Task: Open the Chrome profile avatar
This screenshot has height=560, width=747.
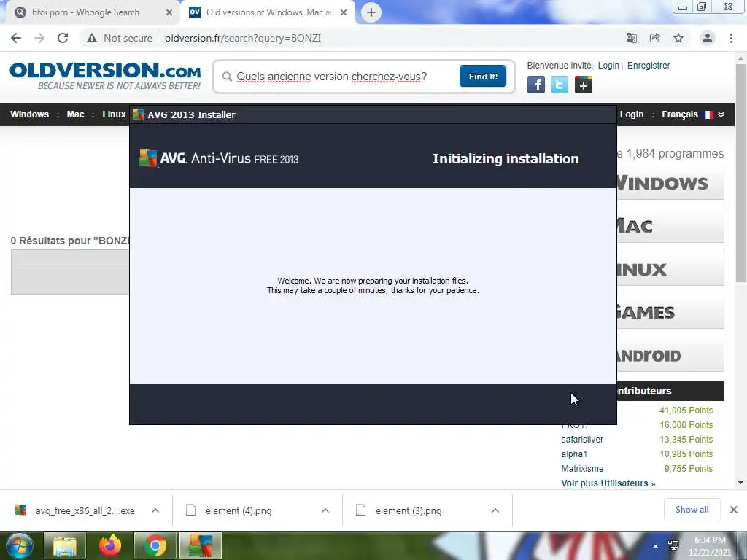Action: [x=708, y=38]
